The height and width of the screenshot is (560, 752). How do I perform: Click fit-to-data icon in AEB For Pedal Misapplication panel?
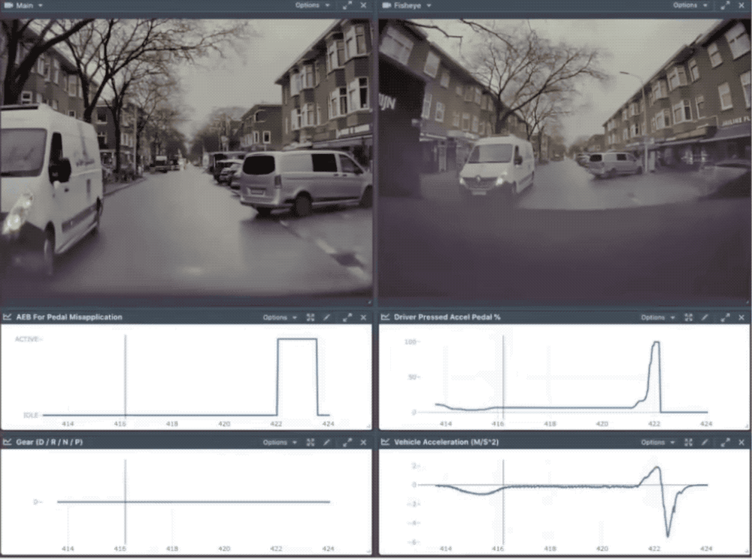click(311, 317)
